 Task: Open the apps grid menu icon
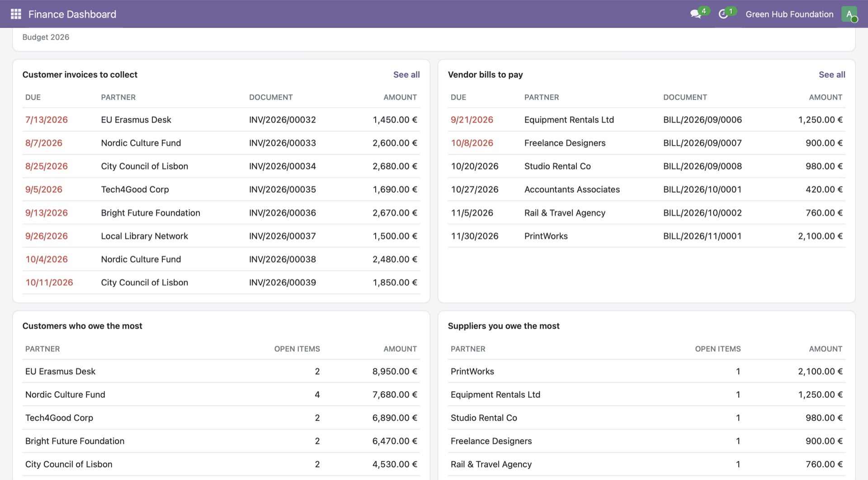click(16, 14)
